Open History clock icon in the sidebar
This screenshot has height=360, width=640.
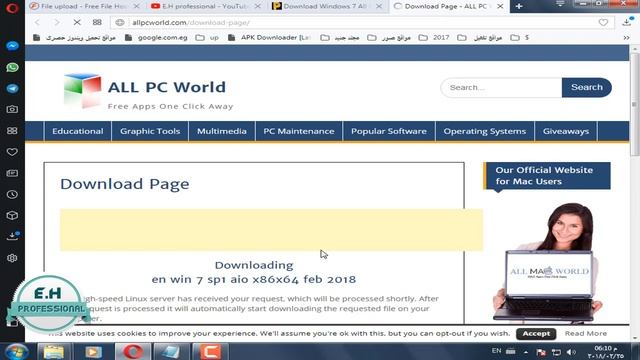pos(12,194)
